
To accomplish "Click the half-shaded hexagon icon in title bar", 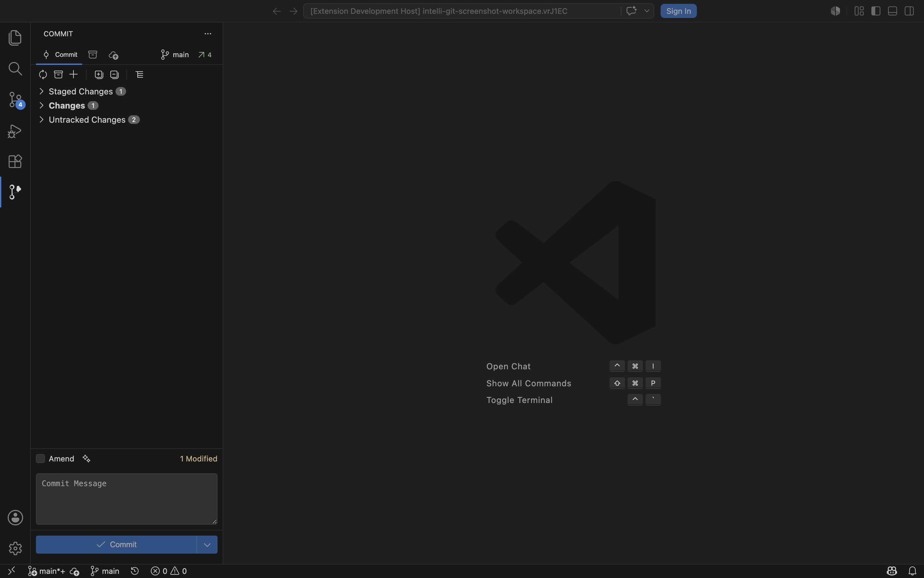I will tap(835, 11).
